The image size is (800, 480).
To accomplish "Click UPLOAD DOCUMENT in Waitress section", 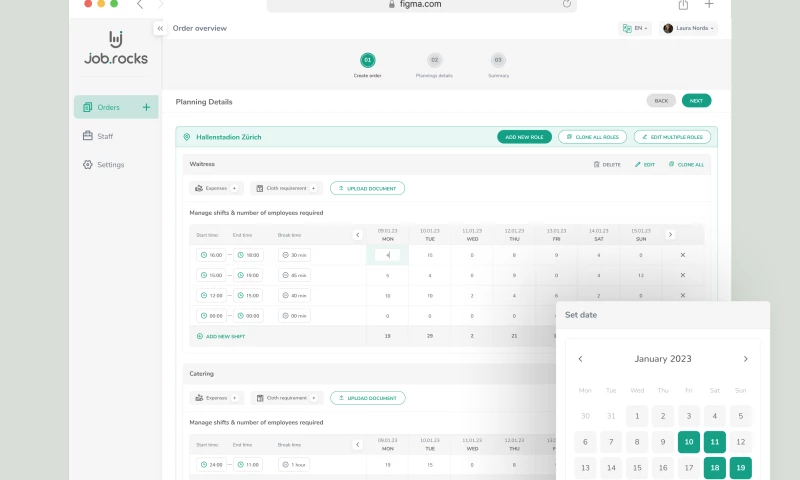I will pos(367,188).
